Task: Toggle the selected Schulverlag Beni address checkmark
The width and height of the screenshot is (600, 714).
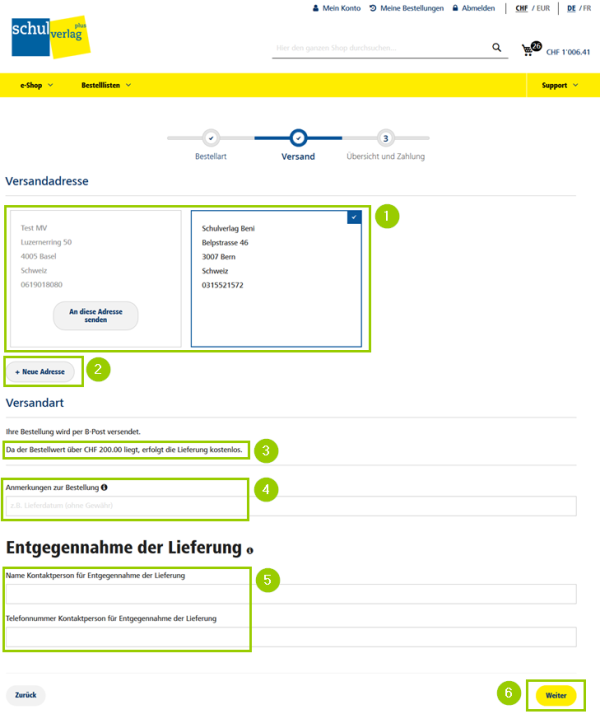Action: click(x=354, y=216)
